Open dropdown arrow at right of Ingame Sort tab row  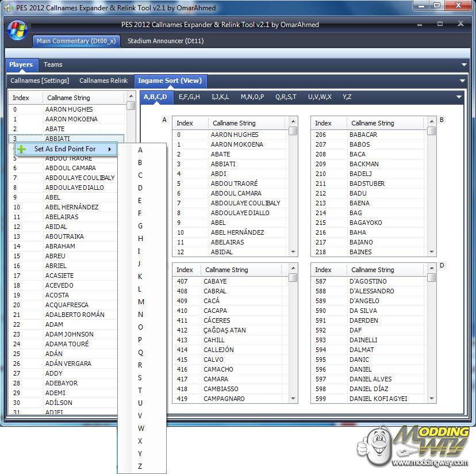tap(462, 81)
